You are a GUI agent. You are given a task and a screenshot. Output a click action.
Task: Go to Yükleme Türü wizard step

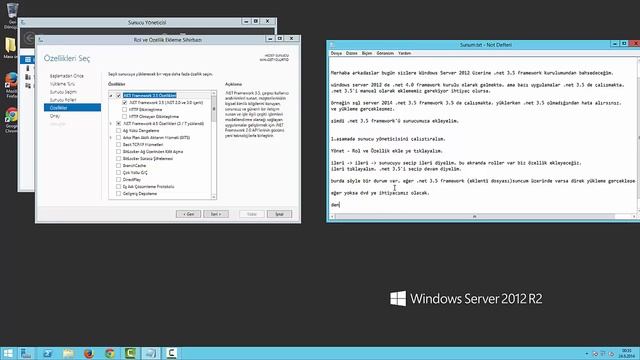coord(62,84)
